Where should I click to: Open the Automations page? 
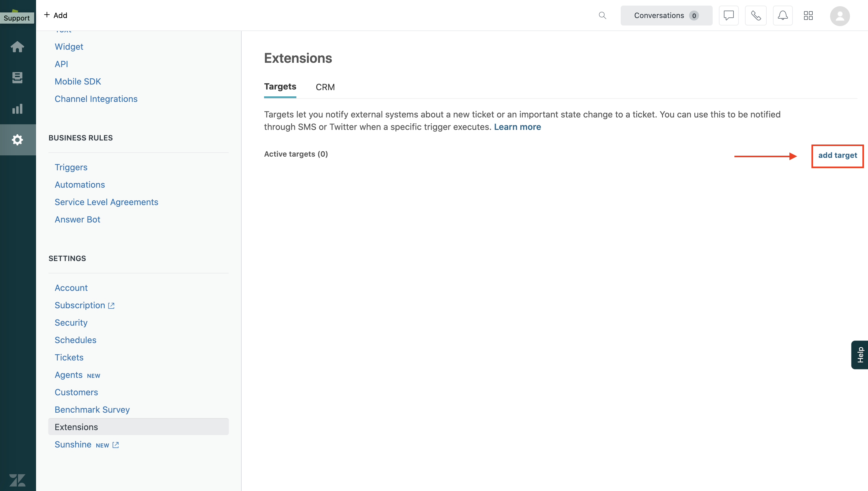point(80,185)
